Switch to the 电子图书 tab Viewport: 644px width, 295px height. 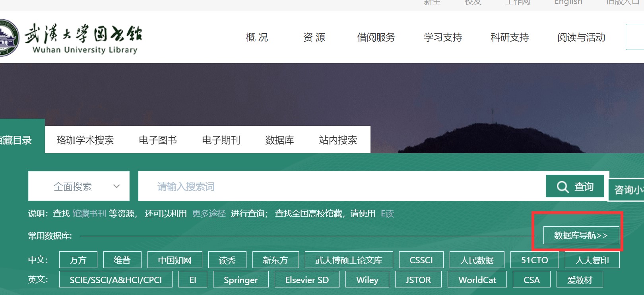[158, 140]
